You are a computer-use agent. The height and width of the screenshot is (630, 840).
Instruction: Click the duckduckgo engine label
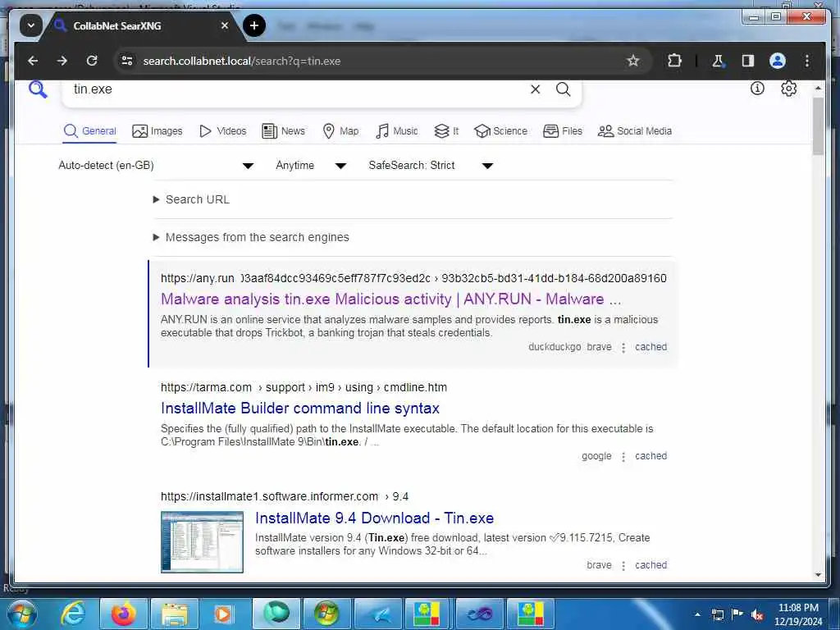pyautogui.click(x=555, y=347)
